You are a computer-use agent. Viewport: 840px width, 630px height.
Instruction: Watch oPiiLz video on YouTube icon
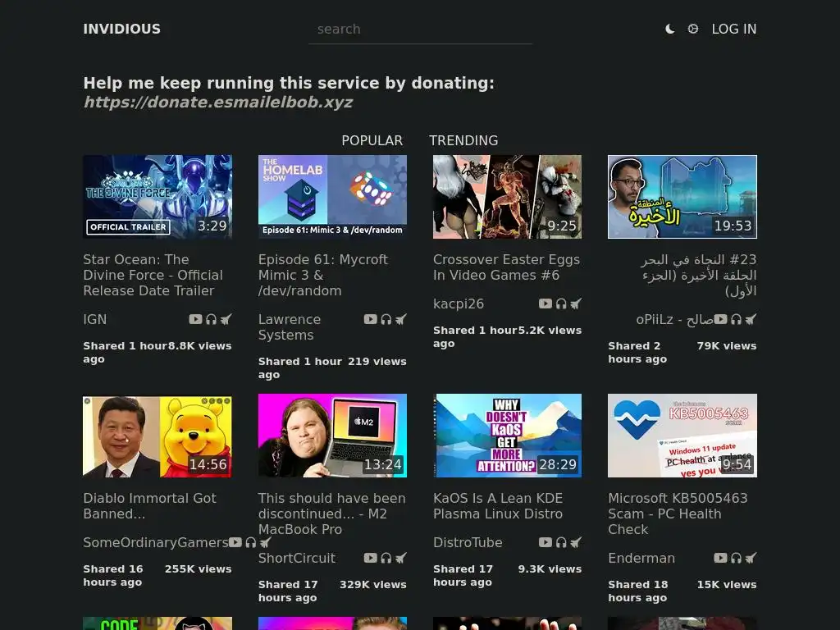pyautogui.click(x=720, y=319)
